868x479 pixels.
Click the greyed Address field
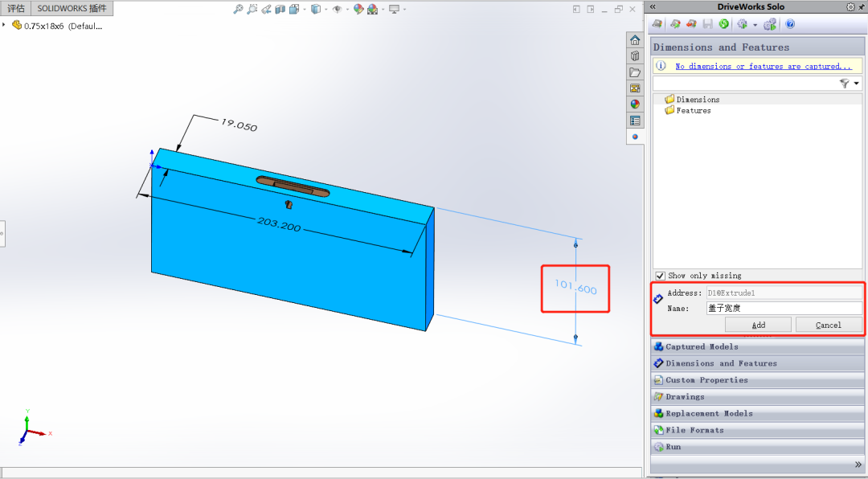(784, 293)
